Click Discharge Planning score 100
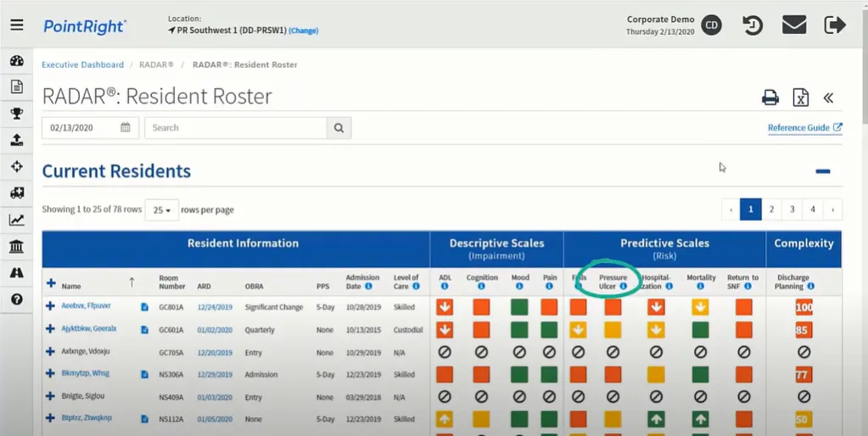The width and height of the screenshot is (868, 436). 804,307
